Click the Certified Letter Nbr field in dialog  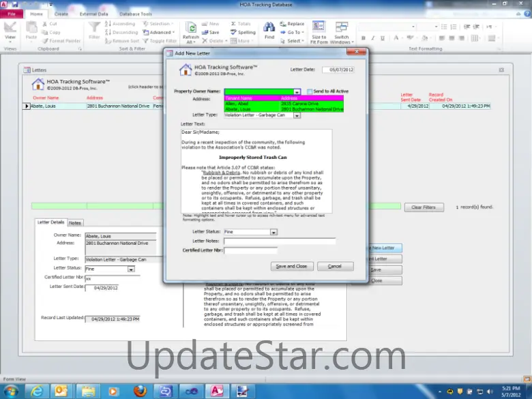[250, 250]
